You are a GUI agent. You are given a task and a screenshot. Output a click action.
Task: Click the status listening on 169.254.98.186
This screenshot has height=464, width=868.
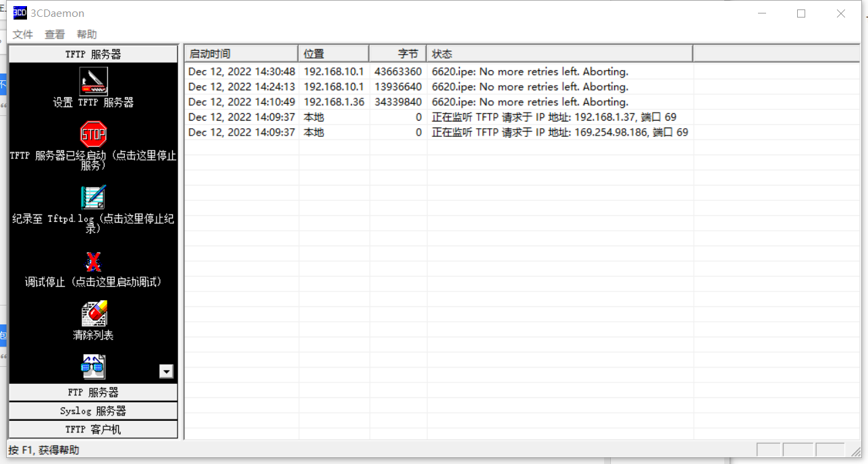pyautogui.click(x=560, y=133)
